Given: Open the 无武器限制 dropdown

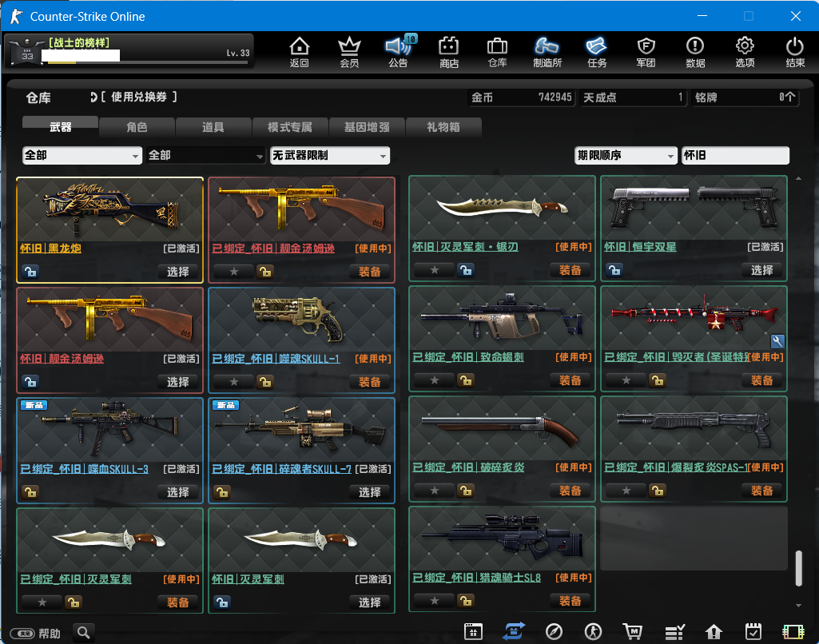Looking at the screenshot, I should (330, 155).
